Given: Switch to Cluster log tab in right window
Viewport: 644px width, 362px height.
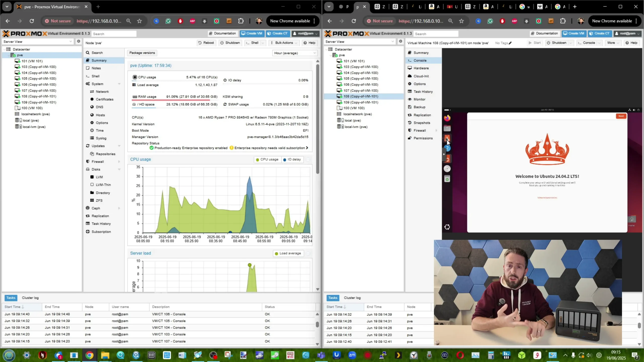Looking at the screenshot, I should point(352,298).
